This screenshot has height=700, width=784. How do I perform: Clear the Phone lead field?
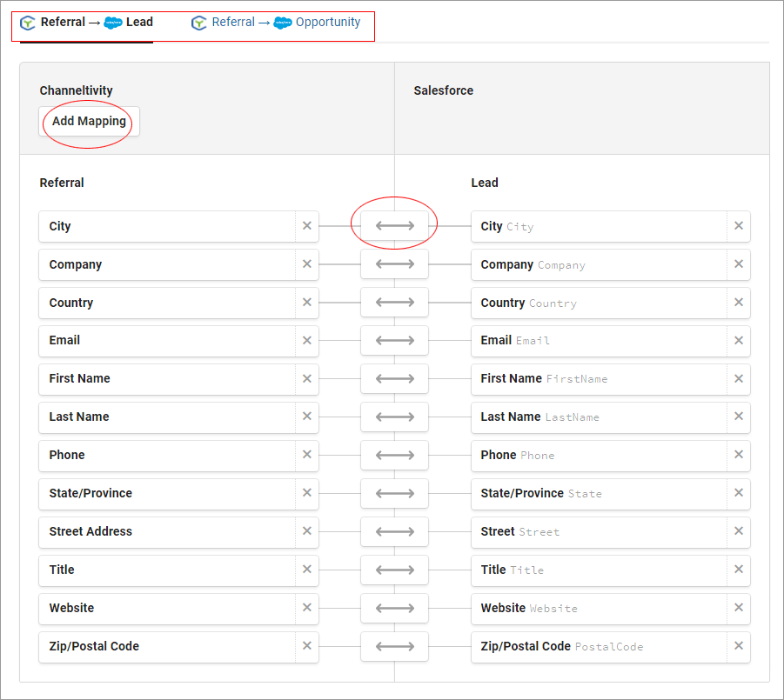pyautogui.click(x=739, y=455)
